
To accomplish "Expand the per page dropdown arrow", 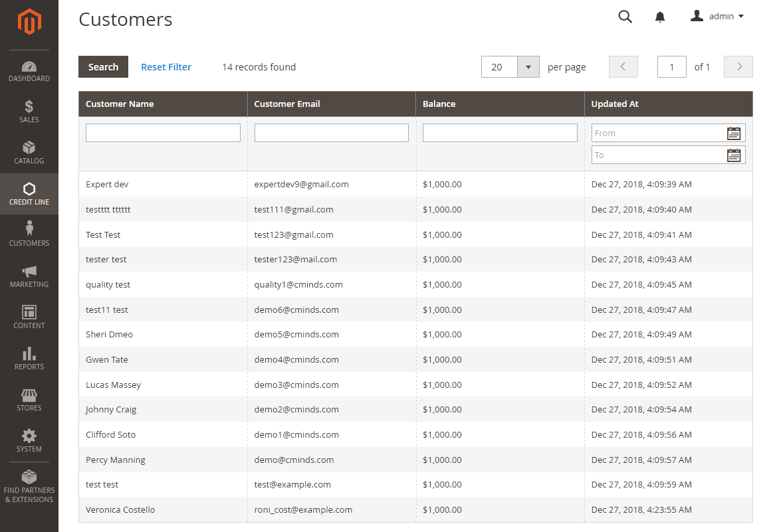I will (x=528, y=67).
